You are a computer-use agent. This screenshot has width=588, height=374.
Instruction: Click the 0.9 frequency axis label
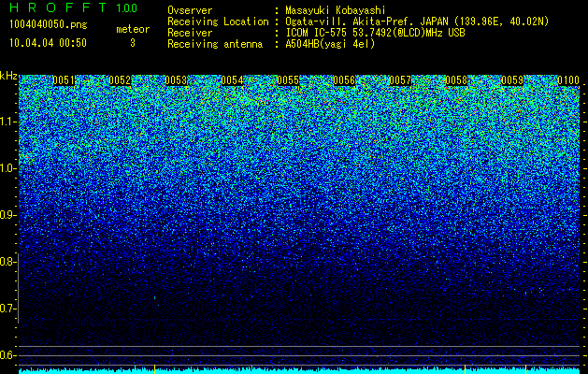click(8, 215)
